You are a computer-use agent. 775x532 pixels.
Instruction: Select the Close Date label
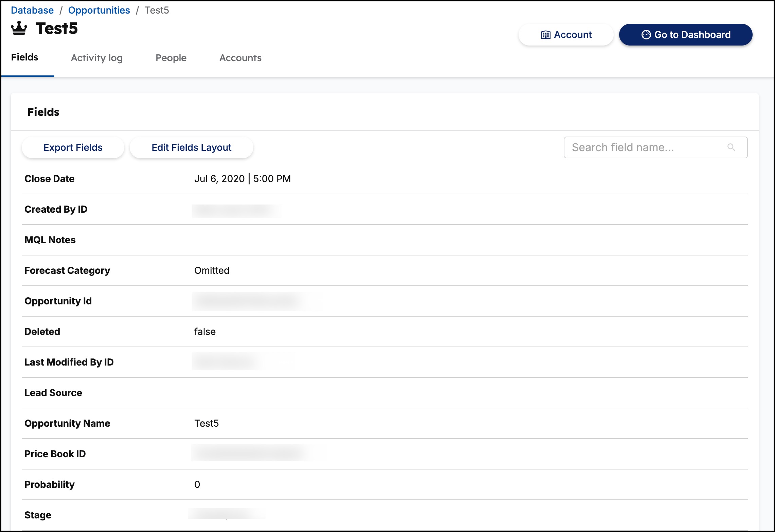pos(49,179)
